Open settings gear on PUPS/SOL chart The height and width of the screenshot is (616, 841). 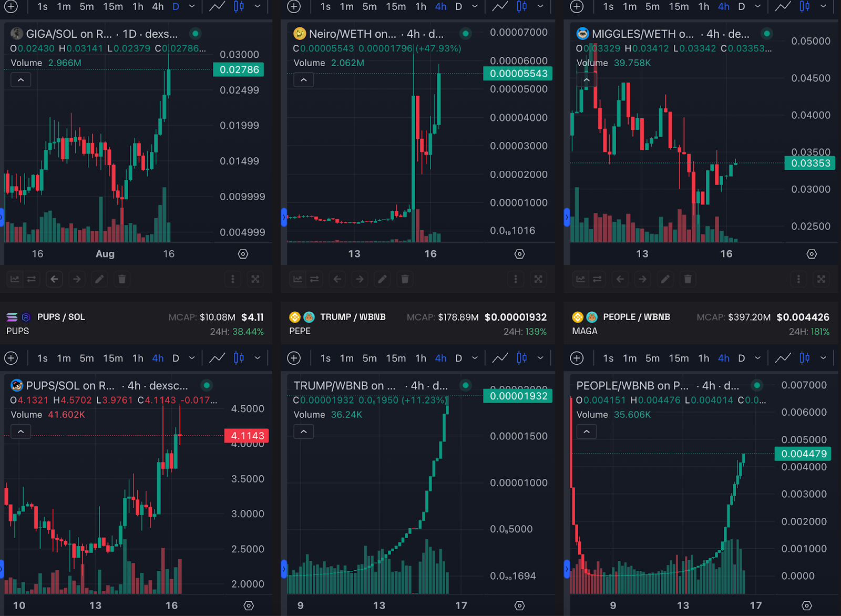[x=249, y=605]
